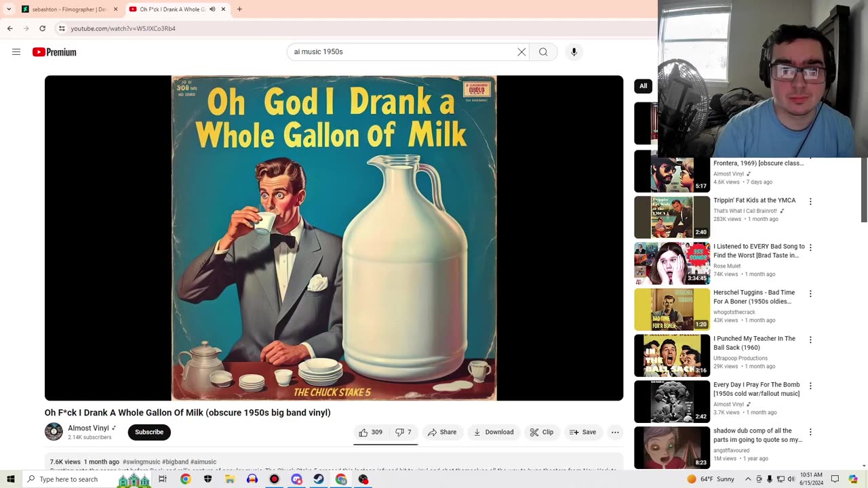
Task: Open the volume control in system tray
Action: point(792,479)
